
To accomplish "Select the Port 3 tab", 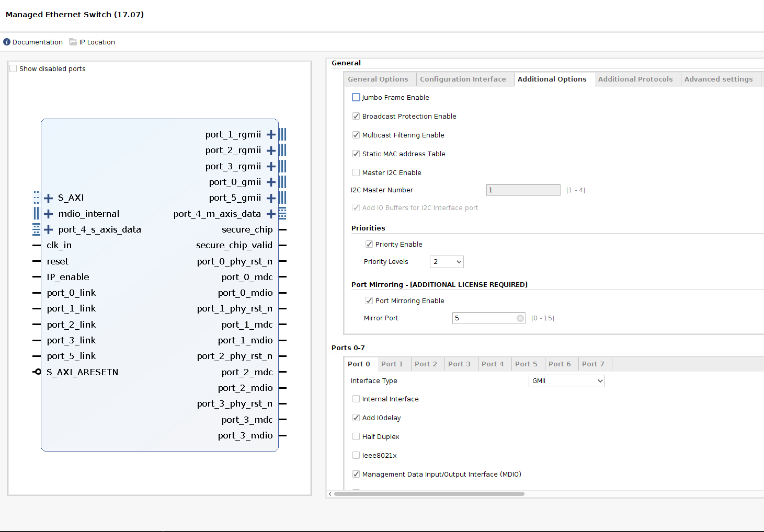I will (459, 364).
